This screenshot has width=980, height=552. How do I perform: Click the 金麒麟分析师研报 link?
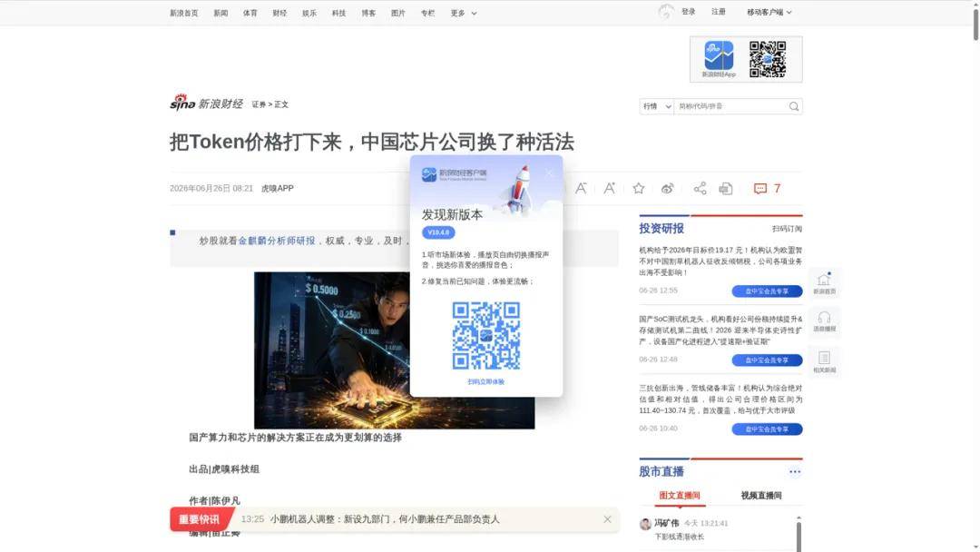tap(276, 241)
